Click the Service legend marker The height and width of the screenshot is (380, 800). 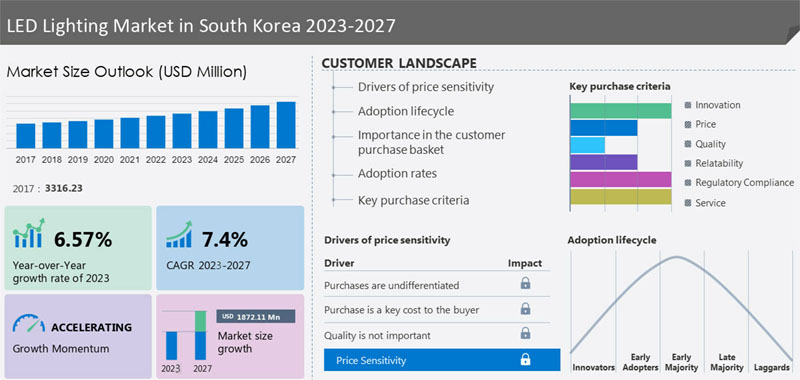[688, 203]
